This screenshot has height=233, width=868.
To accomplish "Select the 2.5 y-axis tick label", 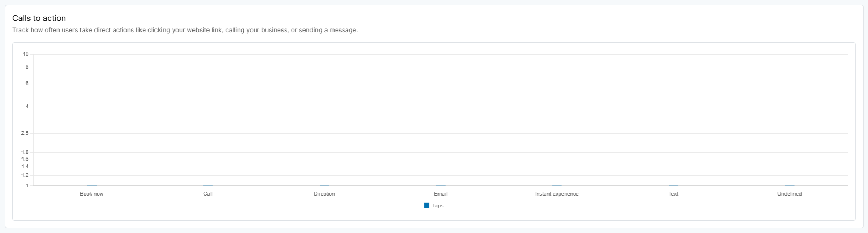I will click(x=25, y=133).
